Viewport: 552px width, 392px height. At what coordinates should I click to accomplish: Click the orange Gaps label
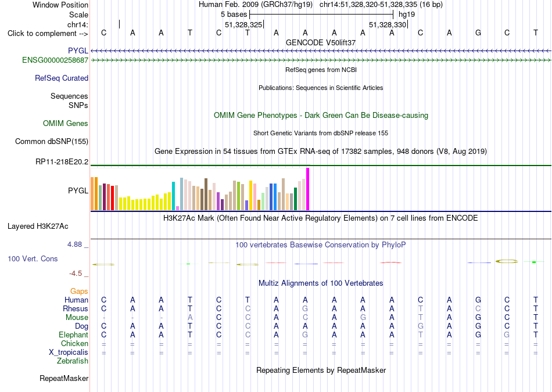[x=79, y=291]
